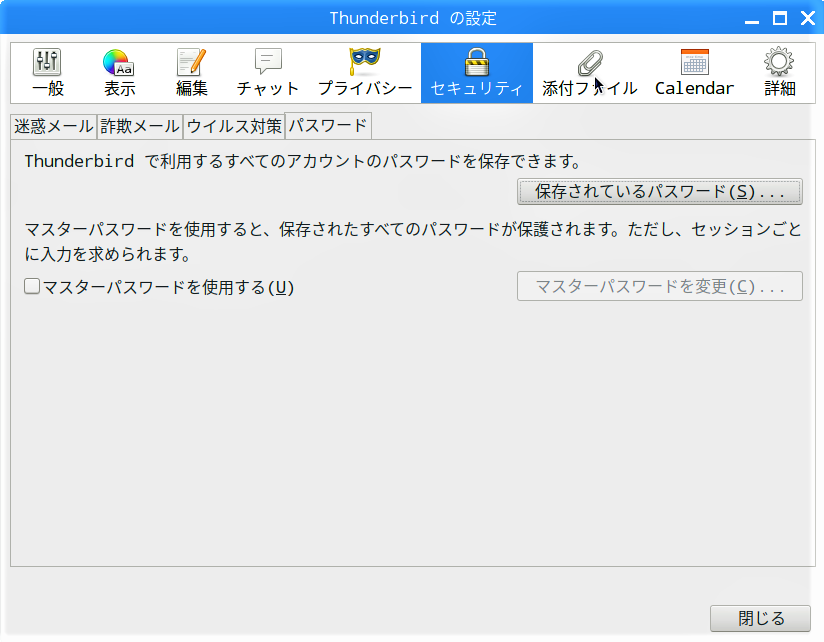The width and height of the screenshot is (824, 642).
Task: Open the 編集 (Composition) settings pane
Action: 191,73
